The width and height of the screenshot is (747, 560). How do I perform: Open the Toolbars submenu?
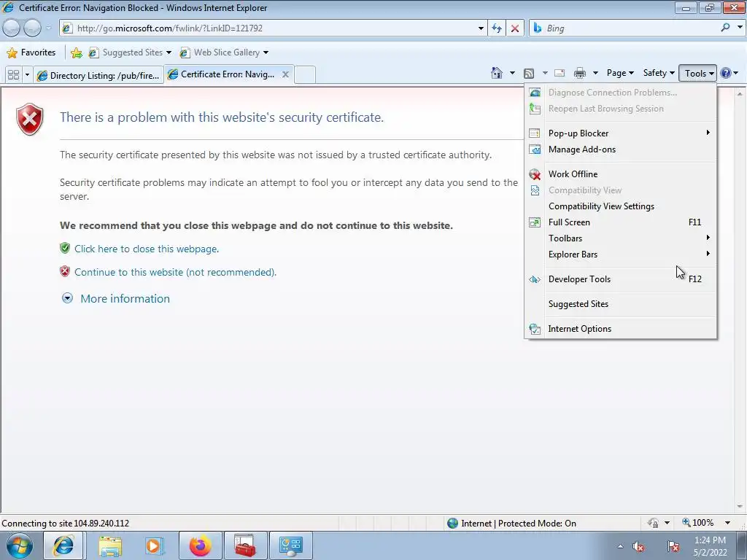(x=622, y=238)
